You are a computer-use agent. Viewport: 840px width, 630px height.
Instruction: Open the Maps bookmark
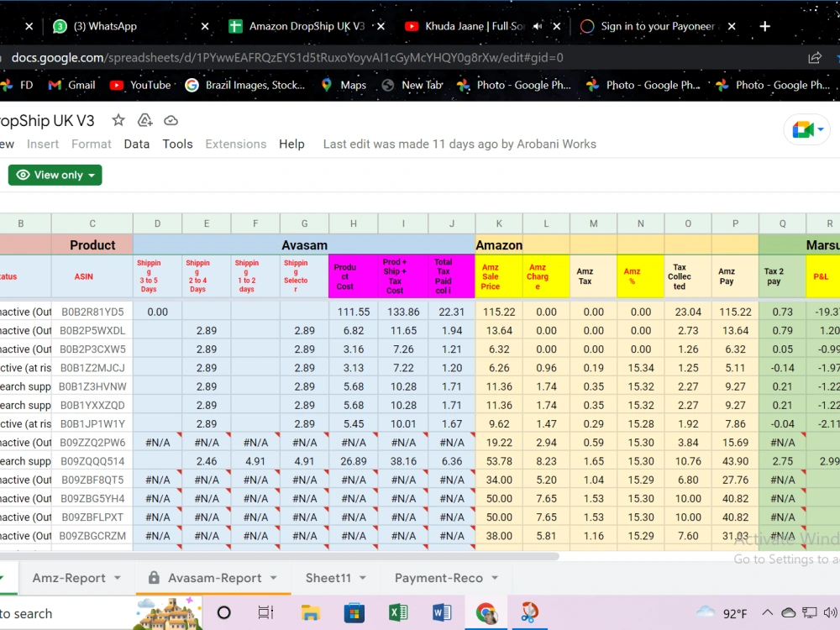(x=344, y=85)
